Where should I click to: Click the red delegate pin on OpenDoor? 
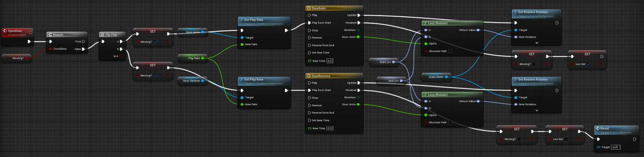point(31,32)
